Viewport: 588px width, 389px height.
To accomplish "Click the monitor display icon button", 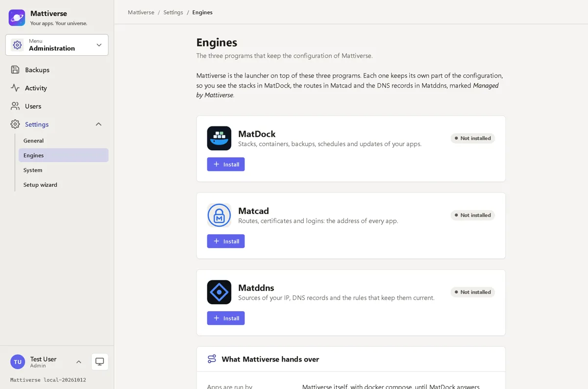I will point(100,362).
